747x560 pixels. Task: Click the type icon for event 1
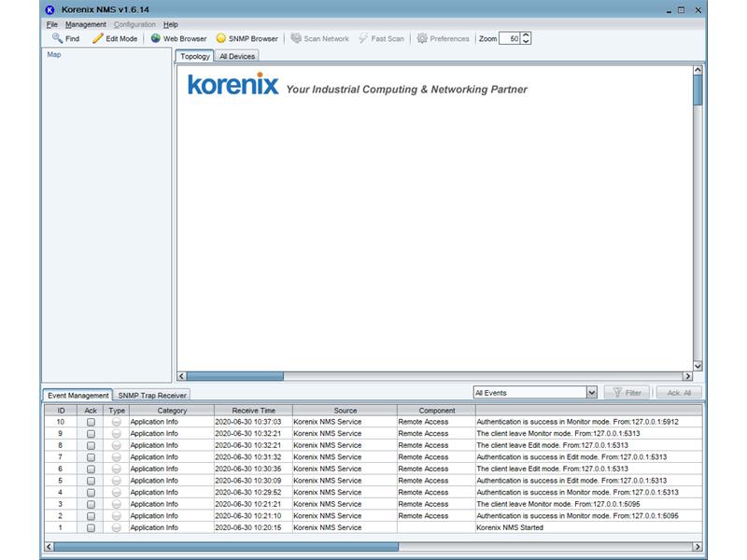(x=116, y=527)
